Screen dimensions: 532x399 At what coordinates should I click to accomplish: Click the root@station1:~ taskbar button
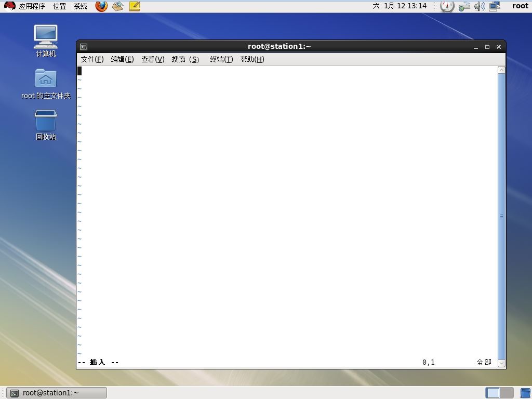point(57,393)
